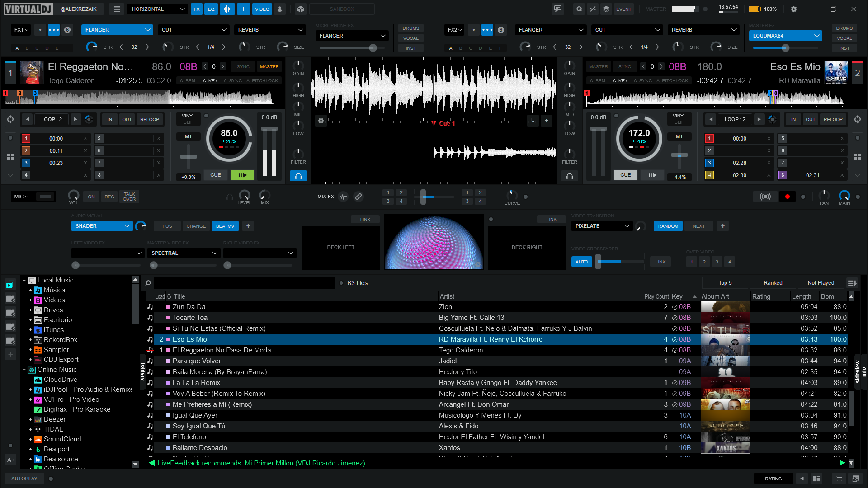This screenshot has width=868, height=488.
Task: Toggle left deck VINYL SLIP mode
Action: [189, 119]
